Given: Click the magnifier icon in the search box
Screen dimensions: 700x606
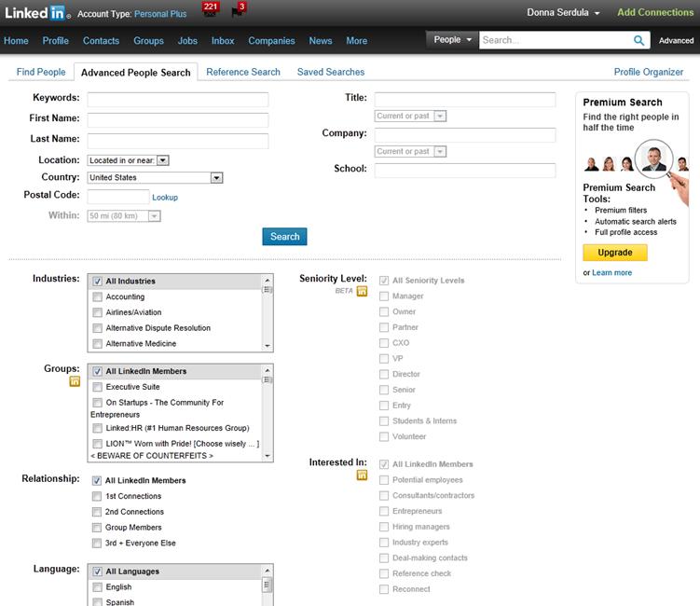Looking at the screenshot, I should (639, 40).
